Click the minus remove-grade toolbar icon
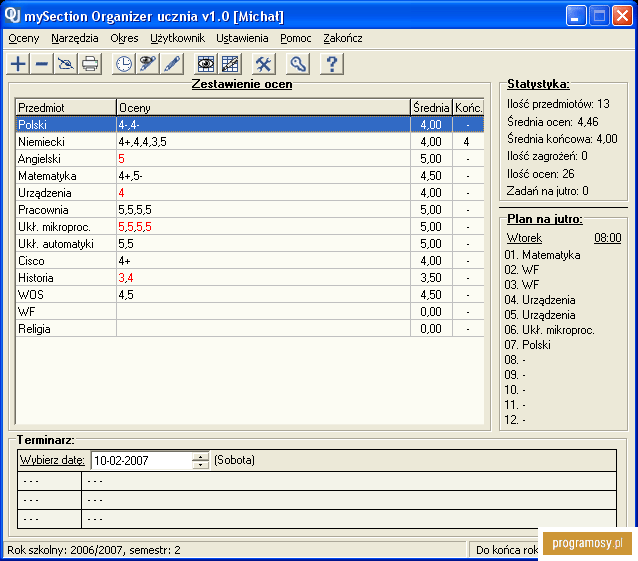This screenshot has width=638, height=561. [42, 64]
